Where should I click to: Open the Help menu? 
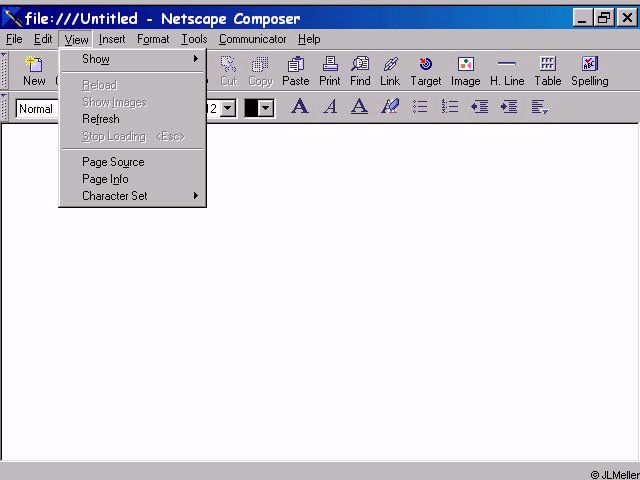(x=309, y=39)
